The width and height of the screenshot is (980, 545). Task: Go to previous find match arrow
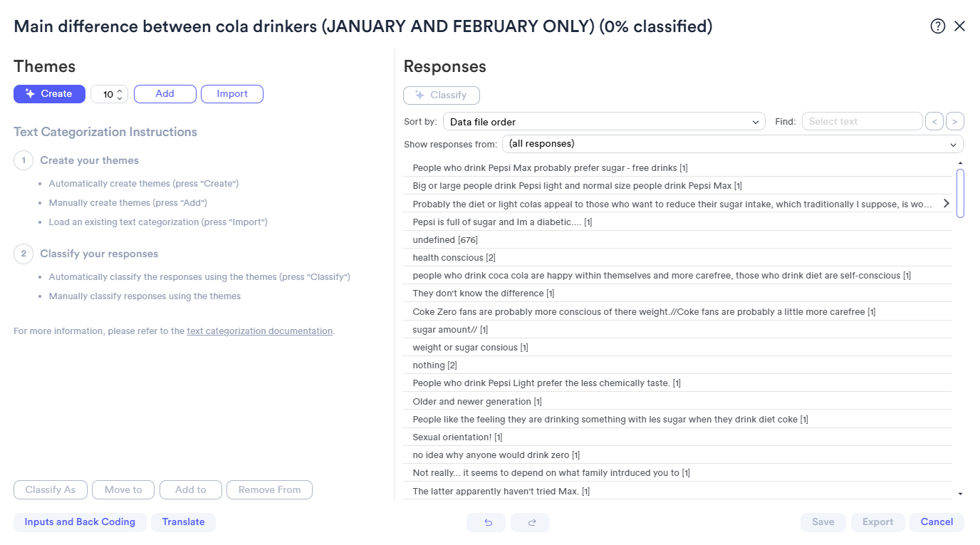pyautogui.click(x=934, y=122)
